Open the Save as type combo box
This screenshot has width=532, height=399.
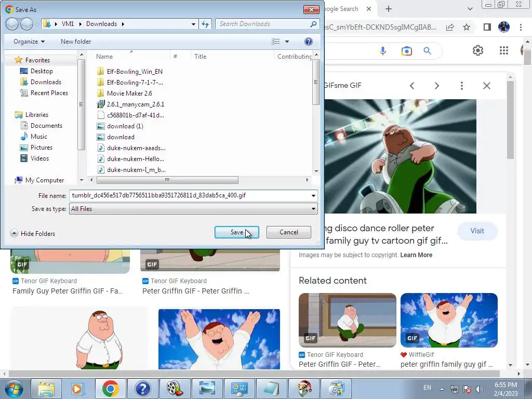193,209
